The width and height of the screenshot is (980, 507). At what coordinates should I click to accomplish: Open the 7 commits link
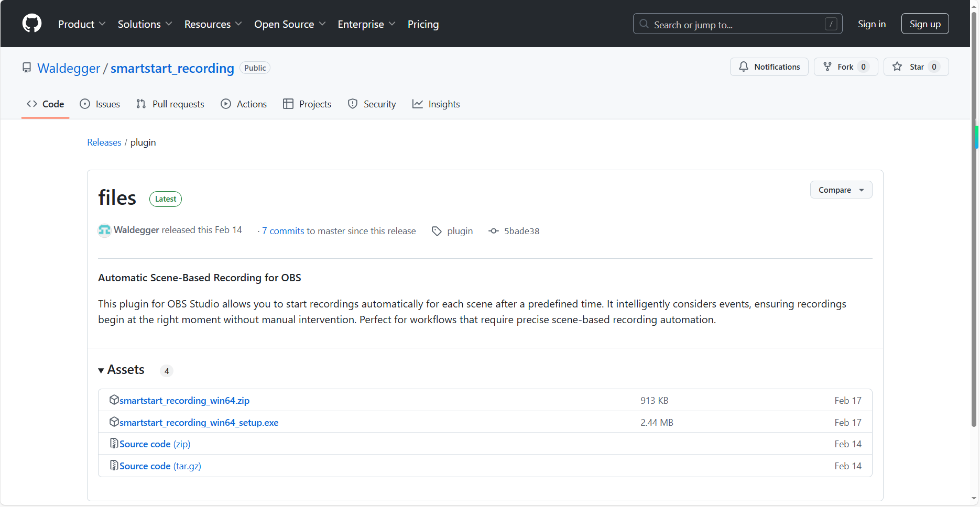(283, 231)
